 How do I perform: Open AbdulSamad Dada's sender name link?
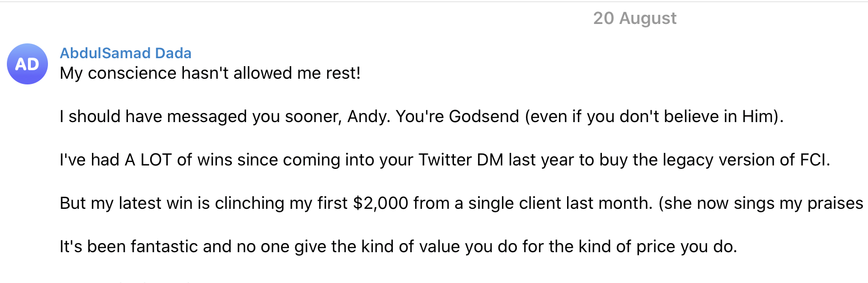126,53
